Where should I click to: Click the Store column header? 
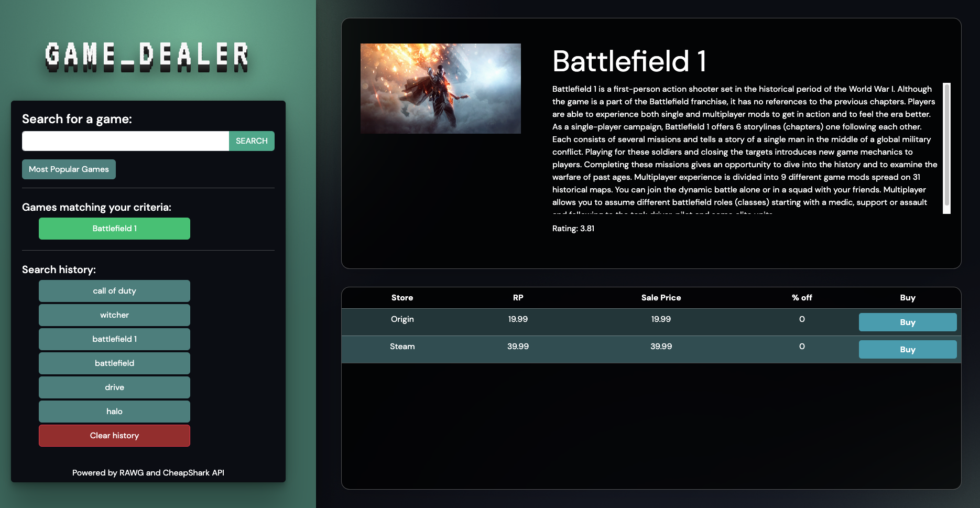click(402, 298)
